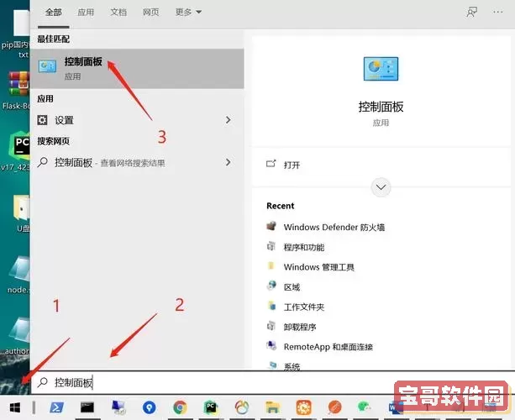
Task: Open WeChat from the taskbar
Action: [x=365, y=407]
